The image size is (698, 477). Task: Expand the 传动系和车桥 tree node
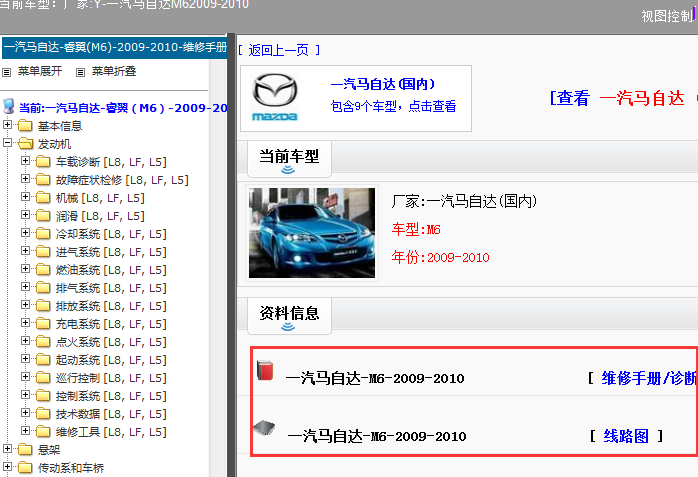7,466
